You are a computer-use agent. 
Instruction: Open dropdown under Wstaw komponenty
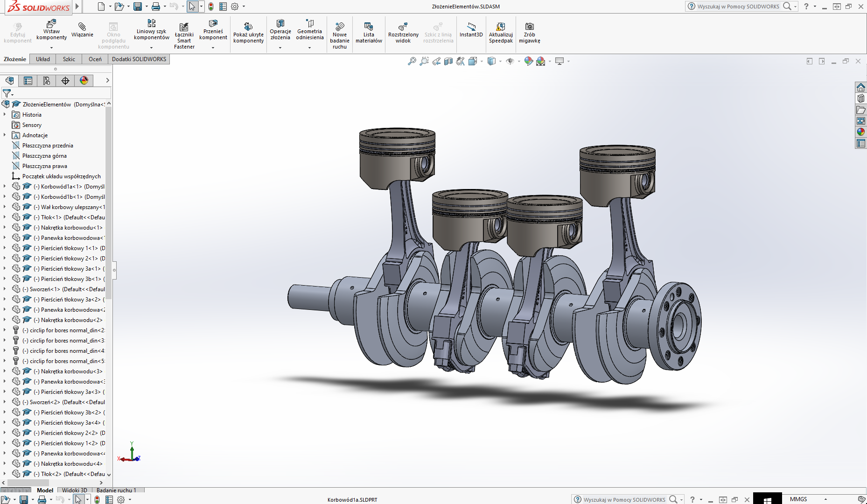(51, 48)
